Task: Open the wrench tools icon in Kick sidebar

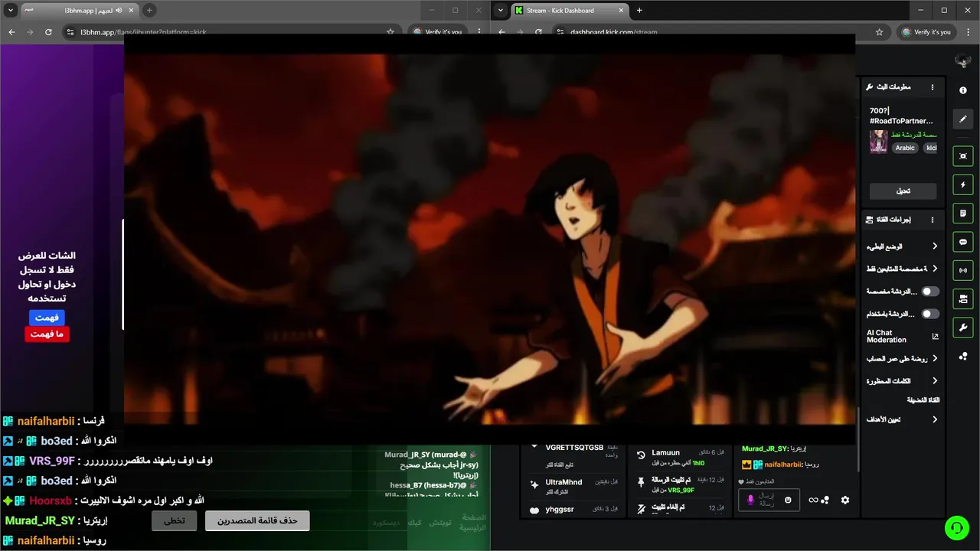Action: pyautogui.click(x=963, y=328)
